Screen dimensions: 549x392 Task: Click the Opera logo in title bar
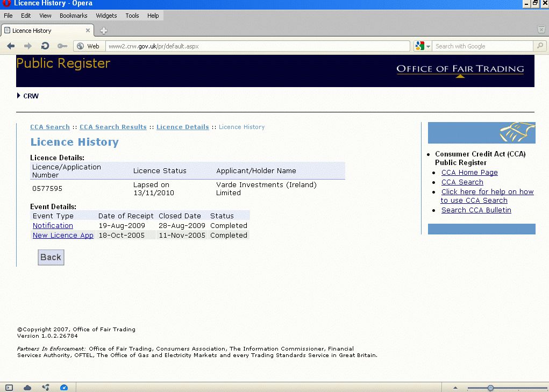click(6, 4)
